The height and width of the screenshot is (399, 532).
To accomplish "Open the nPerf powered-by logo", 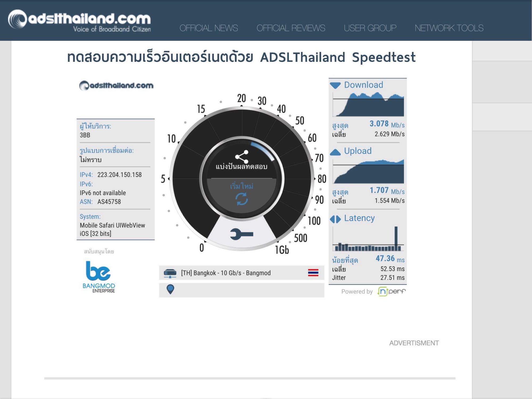I will click(x=392, y=292).
